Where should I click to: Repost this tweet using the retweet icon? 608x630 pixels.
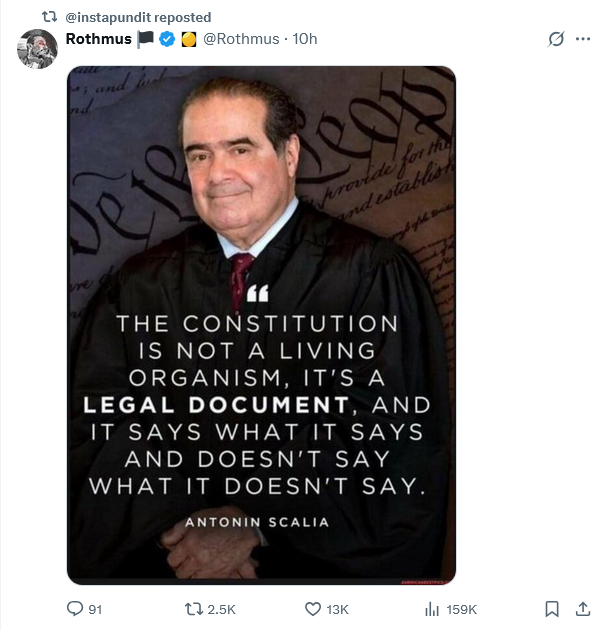(x=195, y=609)
